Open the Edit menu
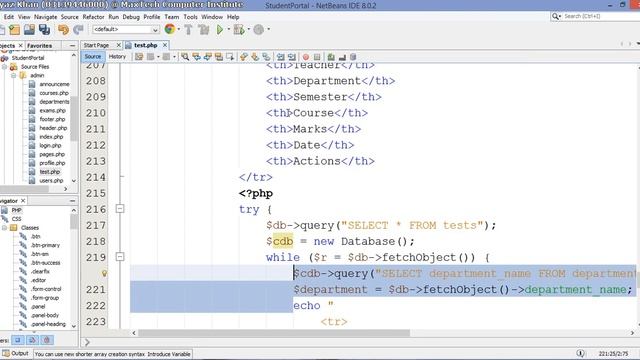640x360 pixels. pyautogui.click(x=9, y=17)
